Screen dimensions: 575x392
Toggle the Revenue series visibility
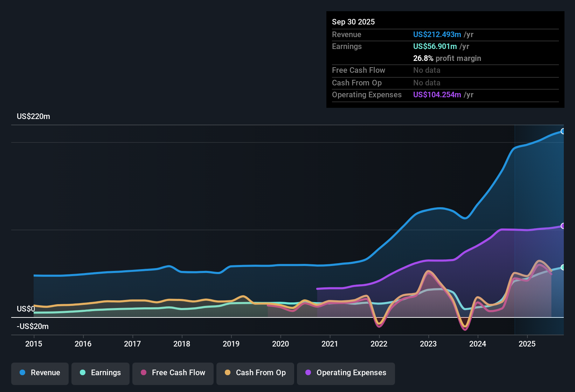(40, 373)
